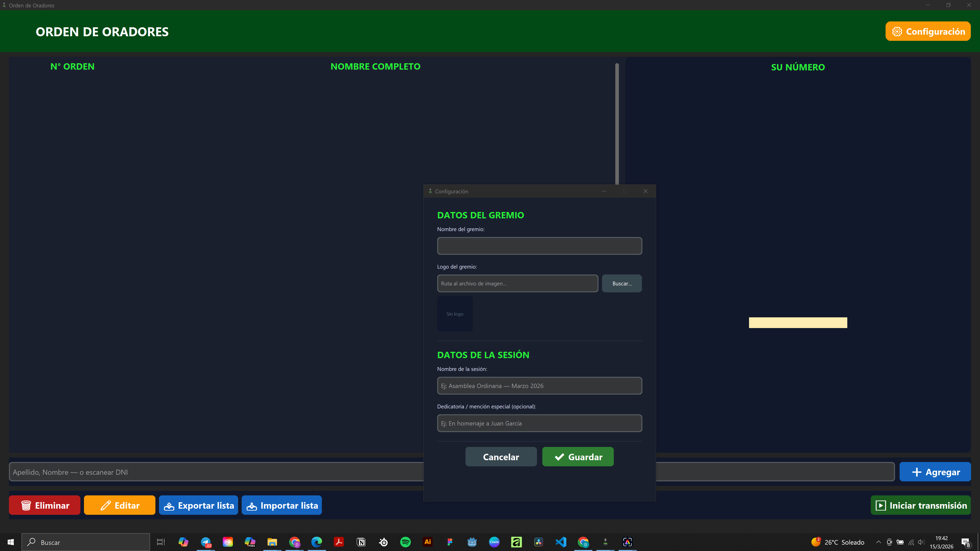The image size is (980, 551).
Task: Click Eliminar with the trash icon
Action: pos(44,505)
